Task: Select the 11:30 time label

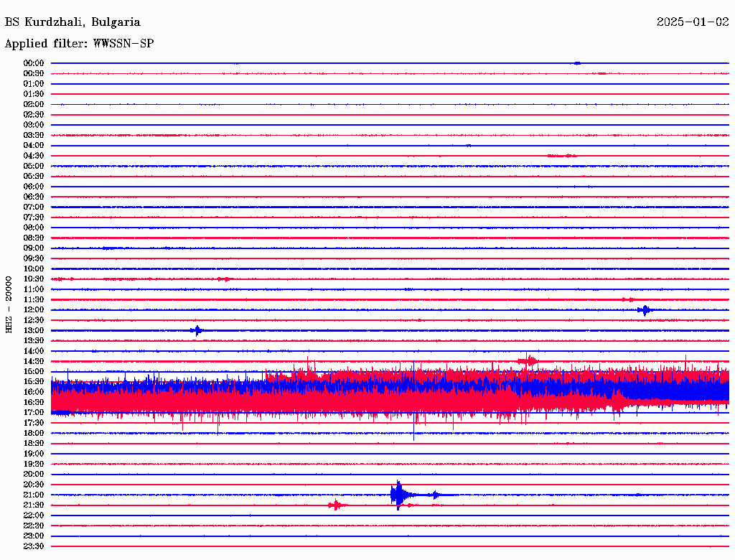Action: (x=34, y=299)
